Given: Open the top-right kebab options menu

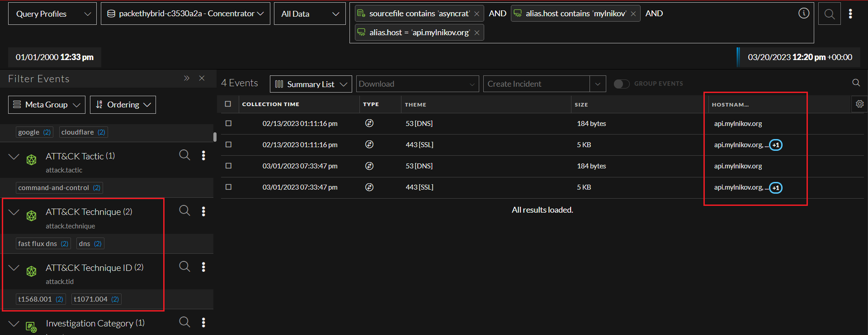Looking at the screenshot, I should [850, 14].
